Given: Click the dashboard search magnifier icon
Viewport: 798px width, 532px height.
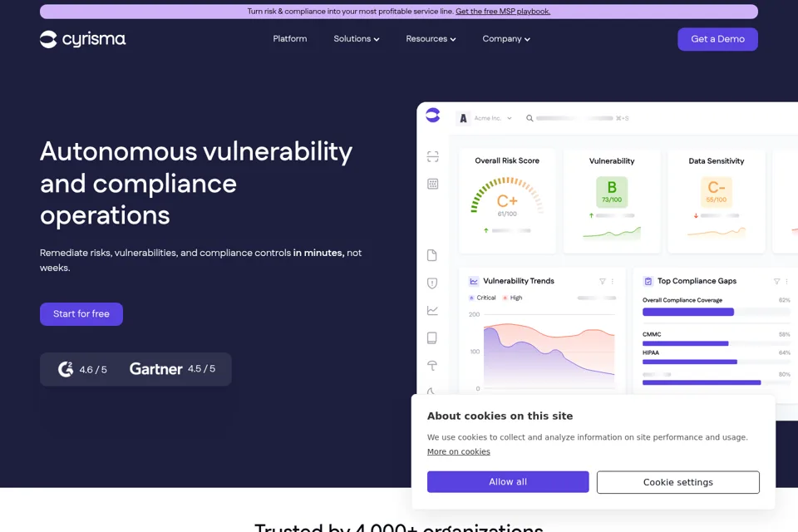Looking at the screenshot, I should coord(530,118).
